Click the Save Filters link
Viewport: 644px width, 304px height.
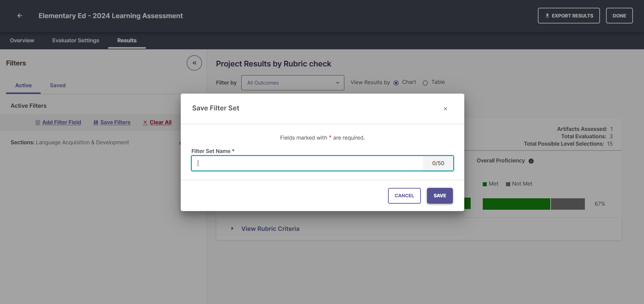tap(115, 122)
